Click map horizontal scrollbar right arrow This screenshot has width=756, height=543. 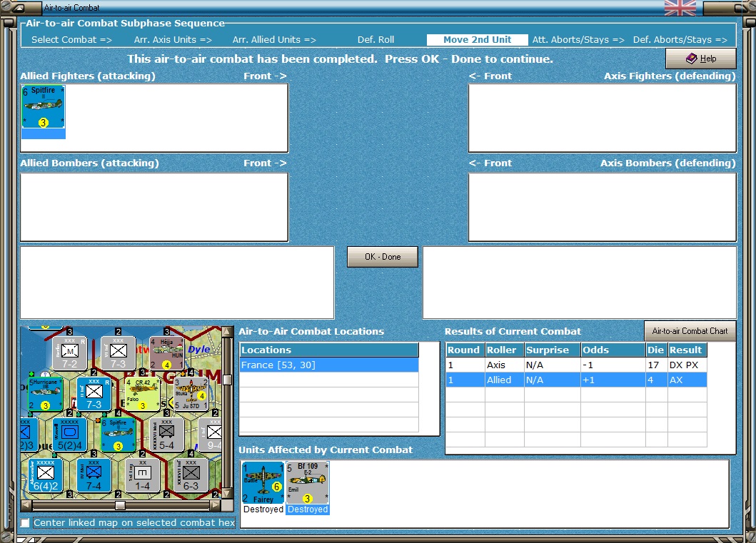pyautogui.click(x=216, y=505)
